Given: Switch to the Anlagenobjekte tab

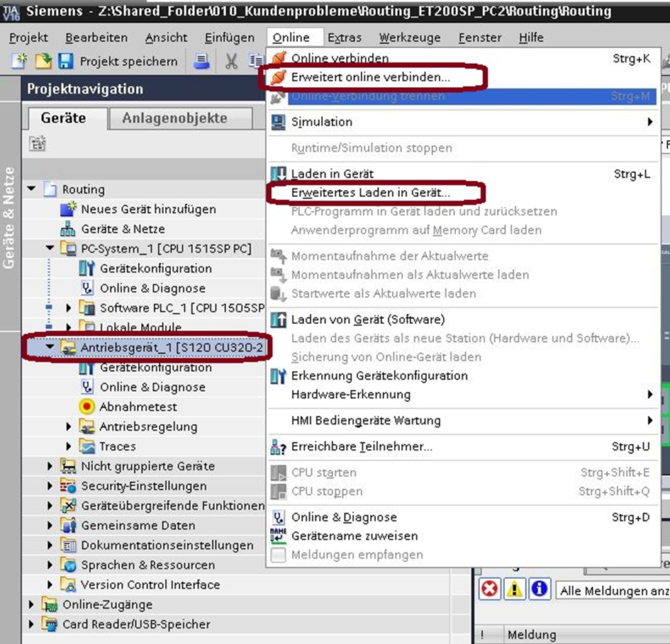Looking at the screenshot, I should (181, 118).
